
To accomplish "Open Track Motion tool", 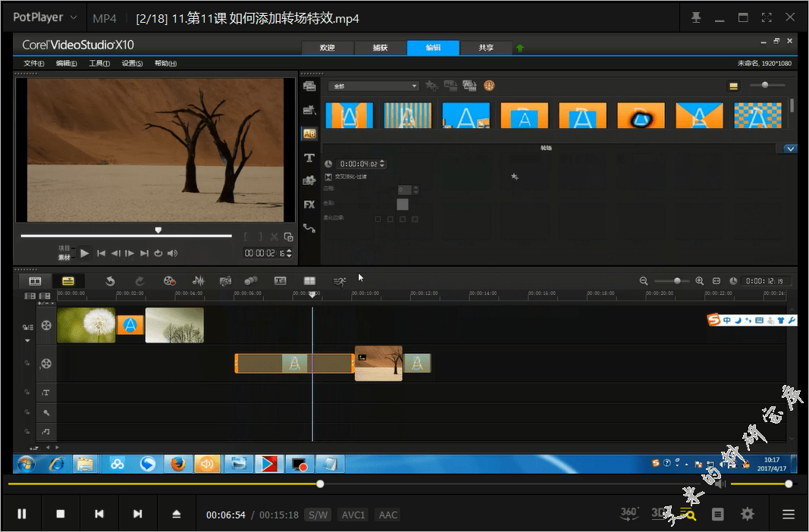I will pos(251,281).
